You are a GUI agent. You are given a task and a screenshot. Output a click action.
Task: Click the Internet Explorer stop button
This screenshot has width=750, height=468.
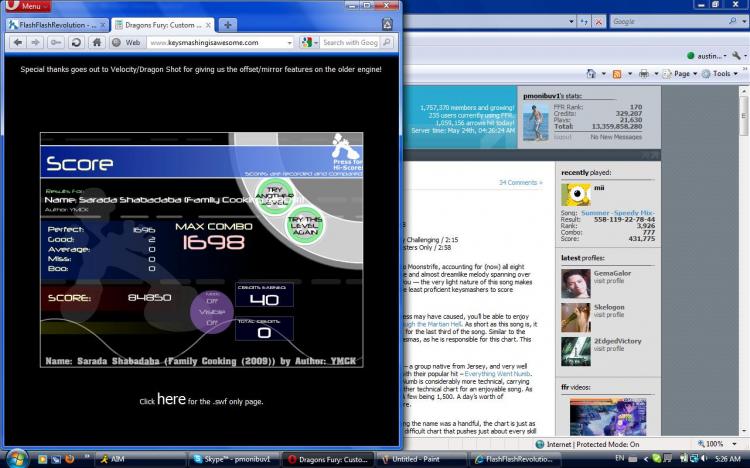[598, 22]
